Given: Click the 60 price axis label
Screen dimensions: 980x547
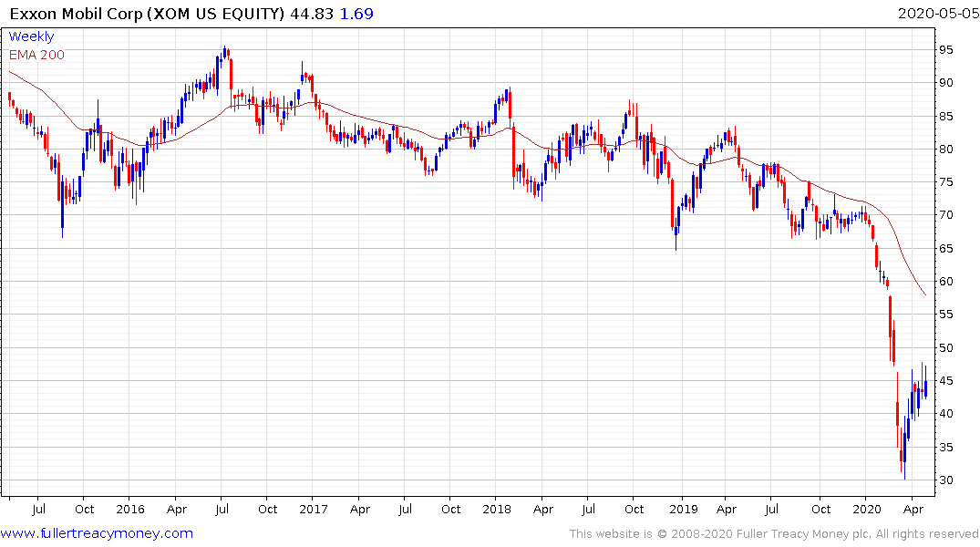Looking at the screenshot, I should coord(945,282).
